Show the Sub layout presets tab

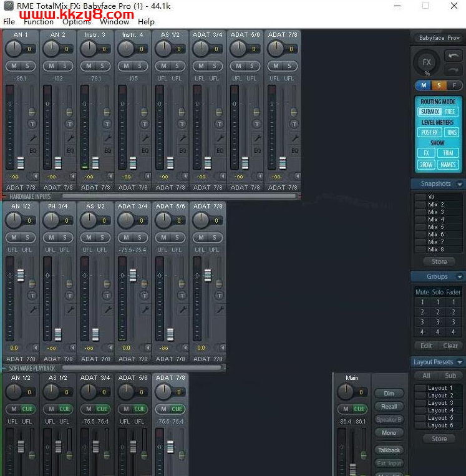[x=450, y=376]
